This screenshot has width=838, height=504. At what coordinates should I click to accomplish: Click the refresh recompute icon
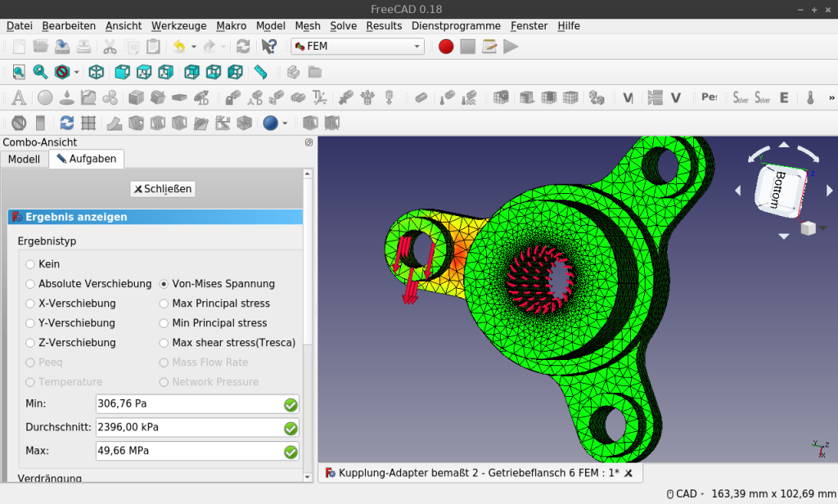[x=243, y=47]
